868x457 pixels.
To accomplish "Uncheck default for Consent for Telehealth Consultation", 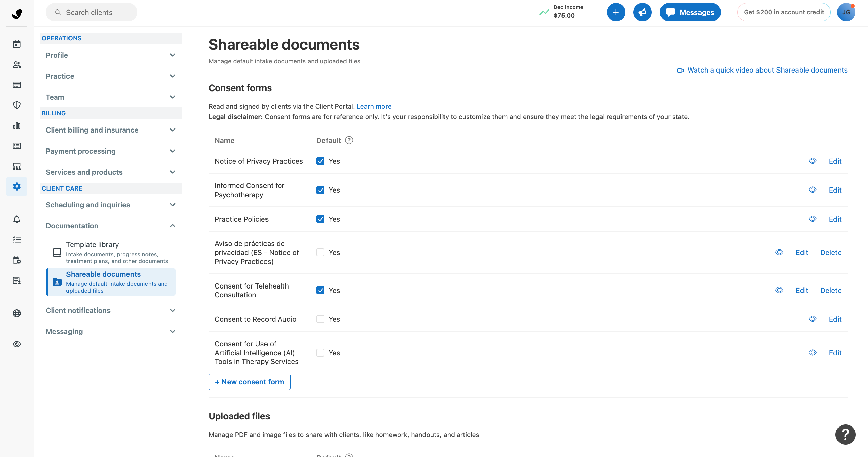I will pyautogui.click(x=320, y=290).
